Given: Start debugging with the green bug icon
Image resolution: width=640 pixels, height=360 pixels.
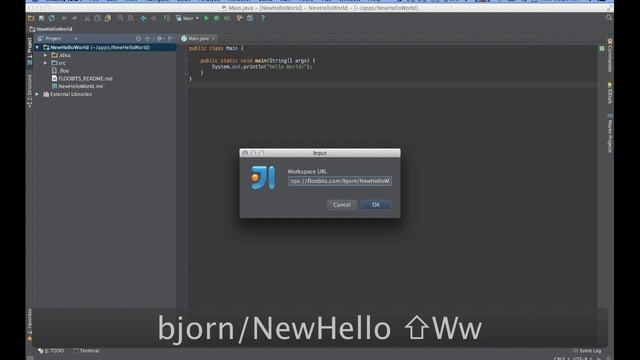Looking at the screenshot, I should tap(217, 18).
